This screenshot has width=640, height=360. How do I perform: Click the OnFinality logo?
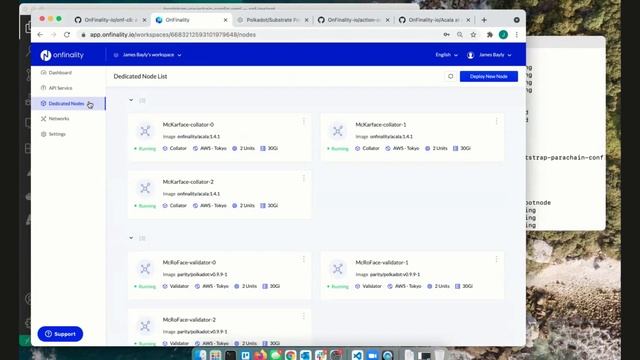pos(62,55)
